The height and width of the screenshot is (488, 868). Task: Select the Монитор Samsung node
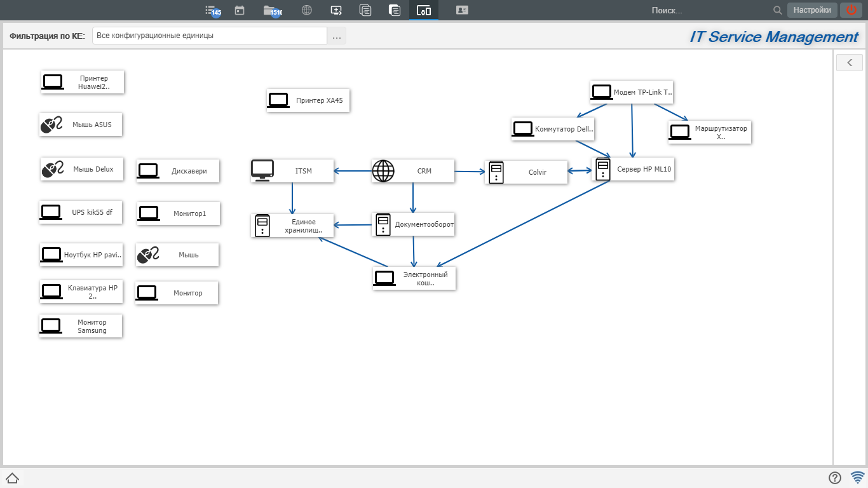point(81,326)
